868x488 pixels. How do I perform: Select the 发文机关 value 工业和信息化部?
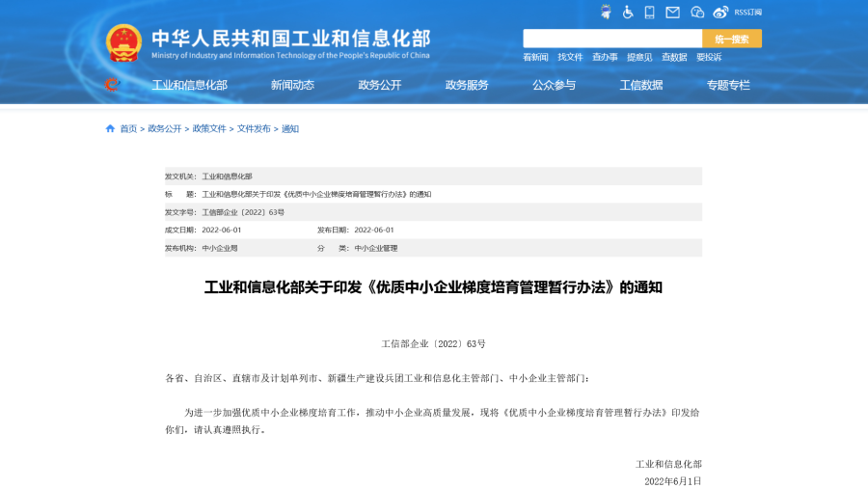click(x=227, y=176)
